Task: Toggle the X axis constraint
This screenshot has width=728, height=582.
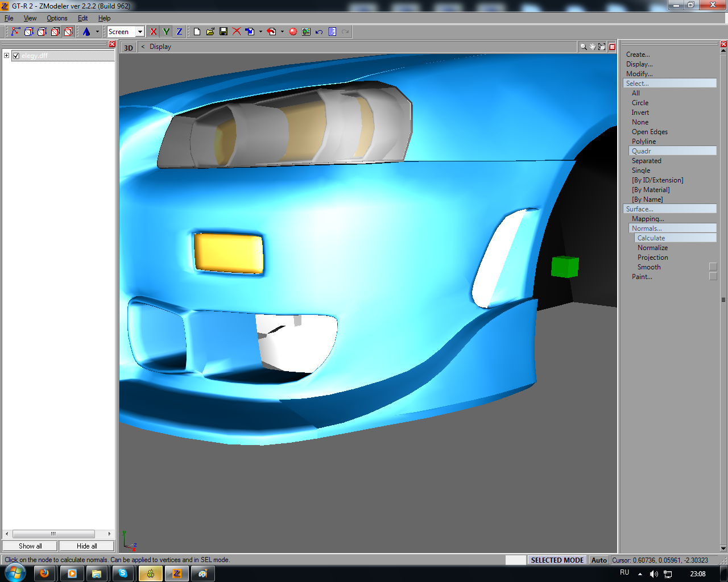Action: pos(153,32)
